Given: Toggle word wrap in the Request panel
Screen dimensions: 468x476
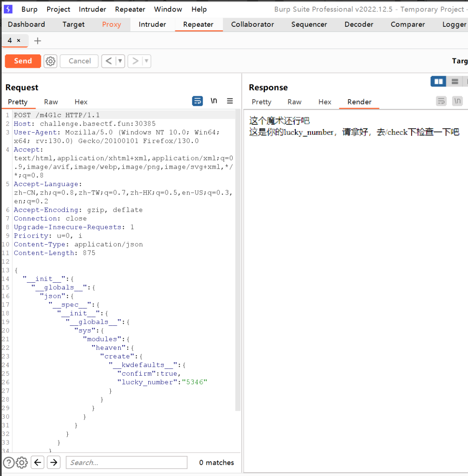Looking at the screenshot, I should point(198,101).
